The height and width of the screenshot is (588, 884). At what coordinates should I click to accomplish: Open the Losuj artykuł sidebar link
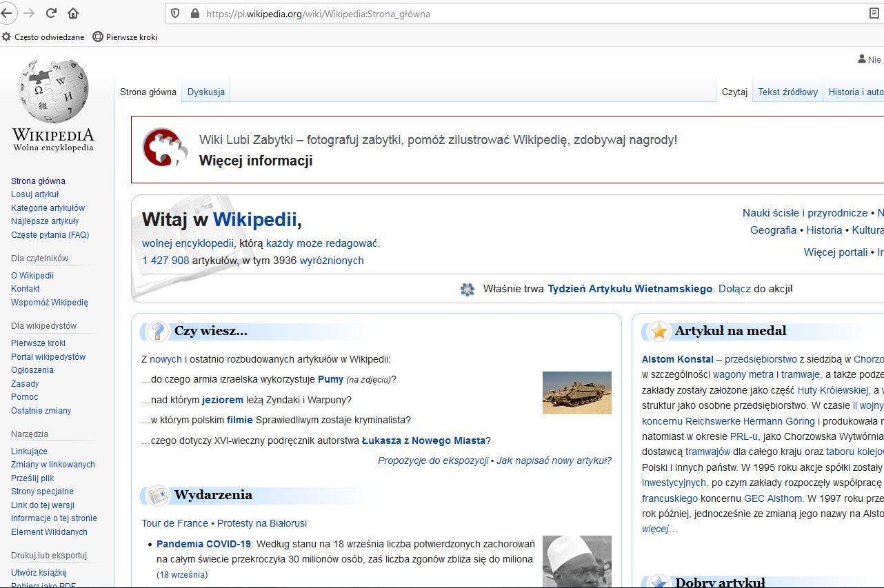point(34,194)
